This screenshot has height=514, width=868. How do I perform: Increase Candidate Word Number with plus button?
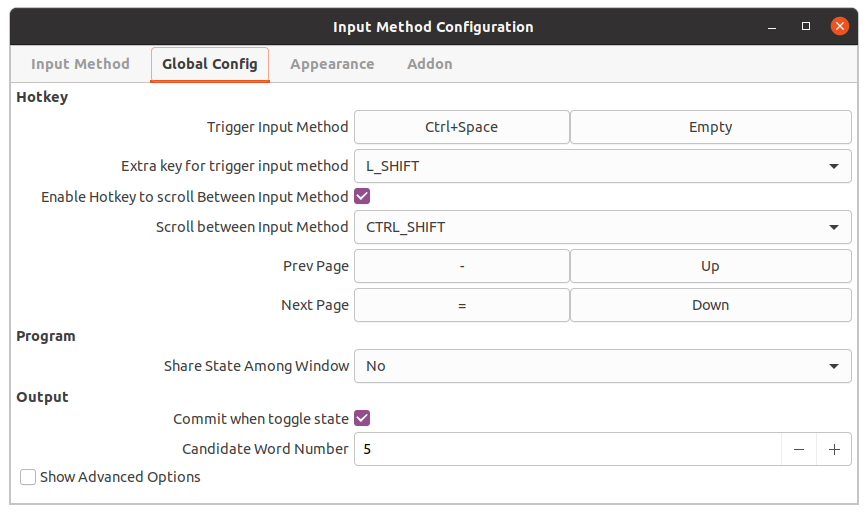pos(834,450)
